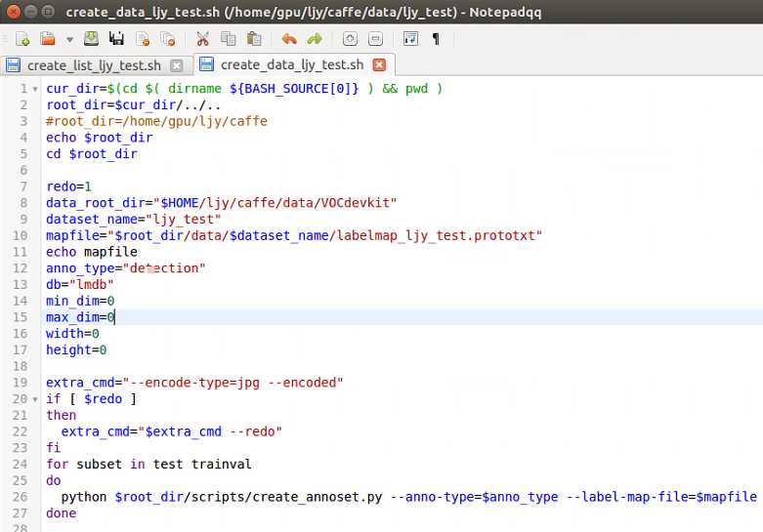Click the 'python $root_dir/scripts/create_annoset.py' line
This screenshot has width=763, height=532.
[408, 497]
